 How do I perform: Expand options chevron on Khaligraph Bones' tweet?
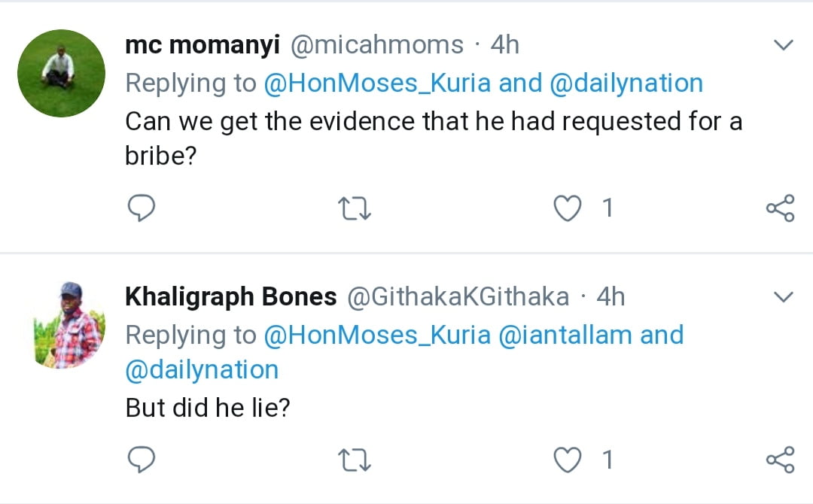784,298
